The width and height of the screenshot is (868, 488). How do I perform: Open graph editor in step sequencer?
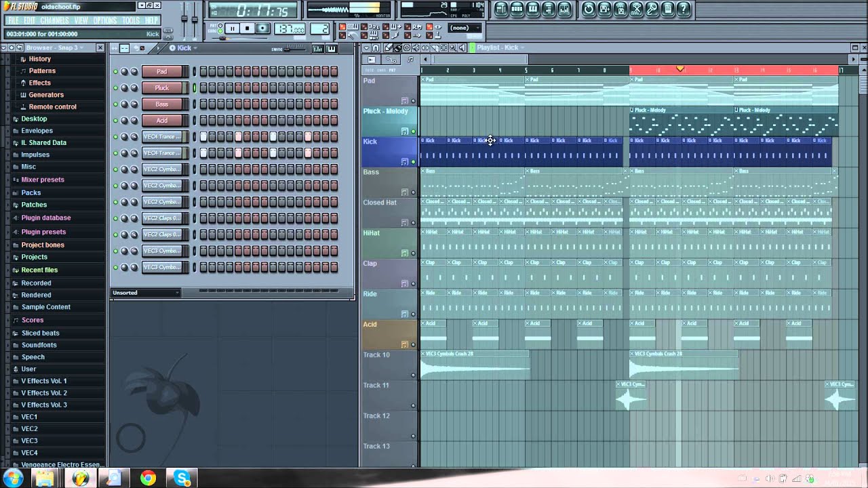coord(318,49)
